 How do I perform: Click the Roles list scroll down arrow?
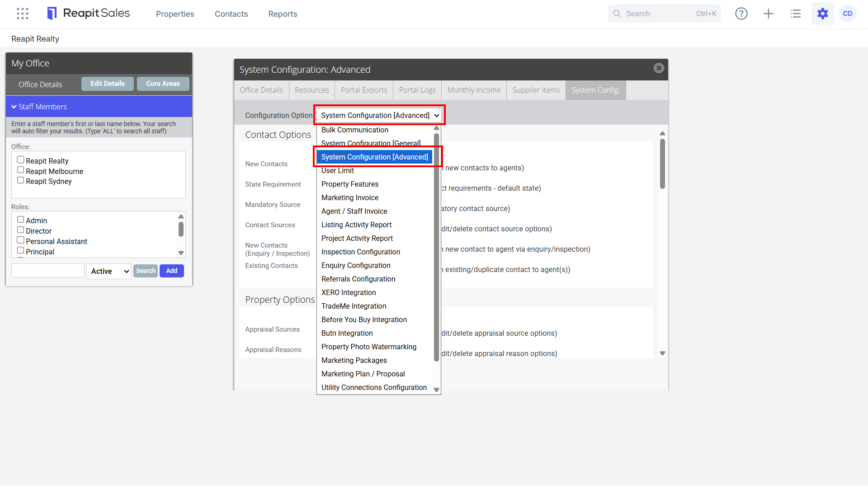[x=181, y=253]
